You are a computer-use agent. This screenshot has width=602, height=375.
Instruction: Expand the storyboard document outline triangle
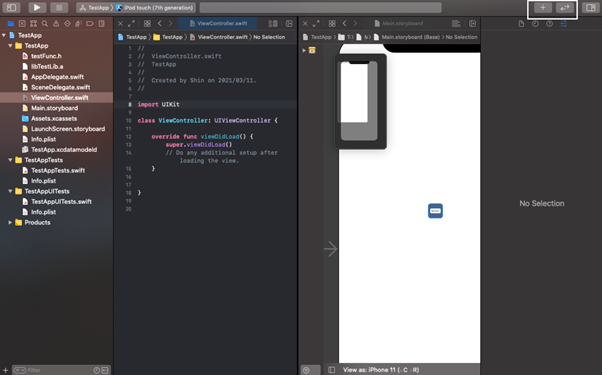pos(304,50)
